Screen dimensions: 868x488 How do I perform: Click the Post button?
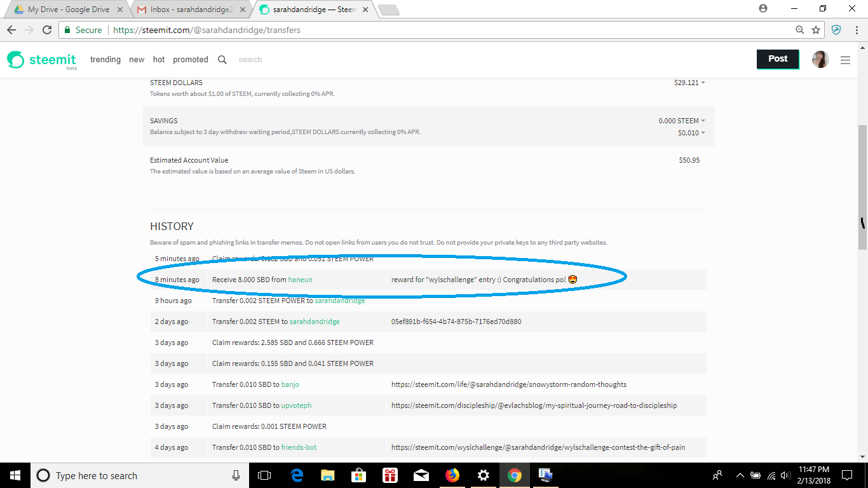click(x=777, y=58)
